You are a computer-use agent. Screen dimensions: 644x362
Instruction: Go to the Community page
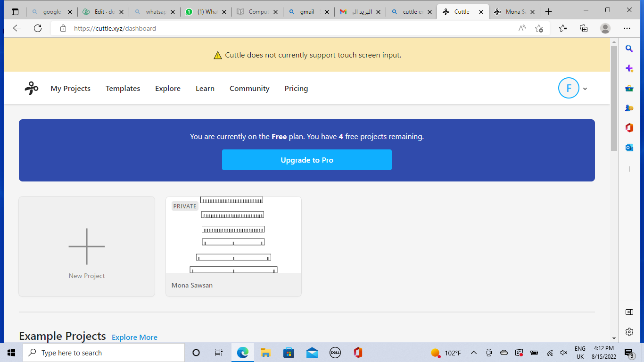coord(249,88)
